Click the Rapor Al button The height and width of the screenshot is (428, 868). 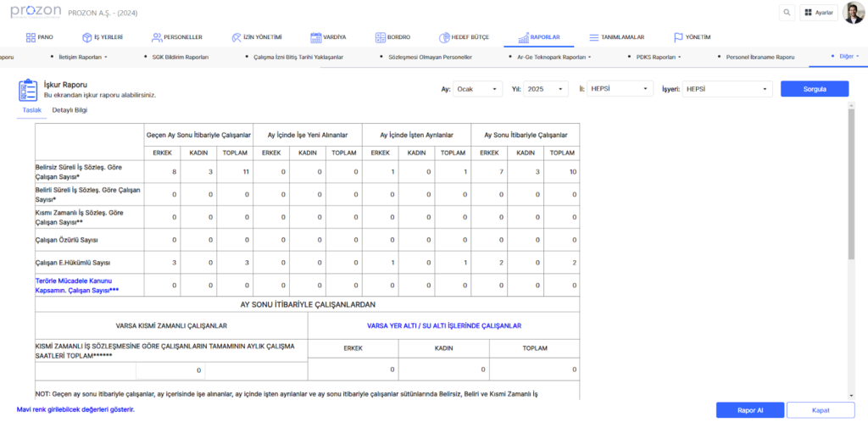coord(749,410)
